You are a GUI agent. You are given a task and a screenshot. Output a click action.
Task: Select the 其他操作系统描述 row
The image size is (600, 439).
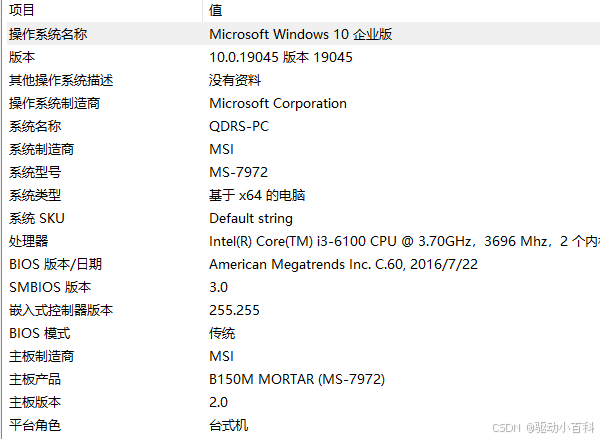pyautogui.click(x=303, y=80)
